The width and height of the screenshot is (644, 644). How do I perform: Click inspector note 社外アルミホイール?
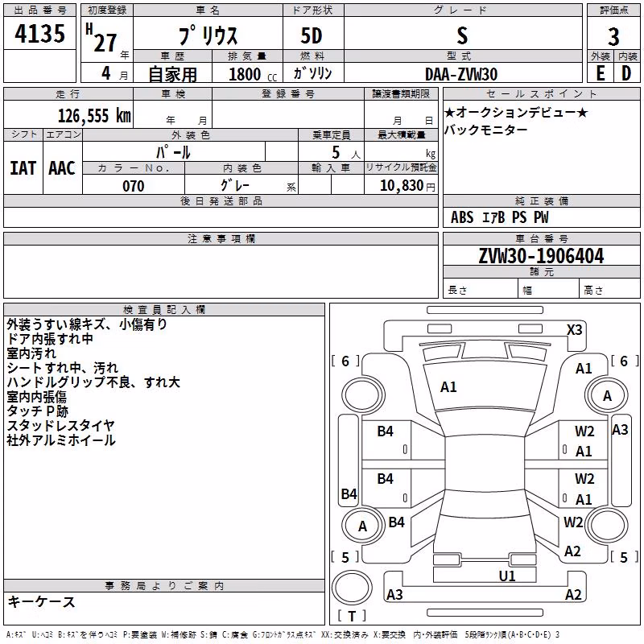click(61, 440)
